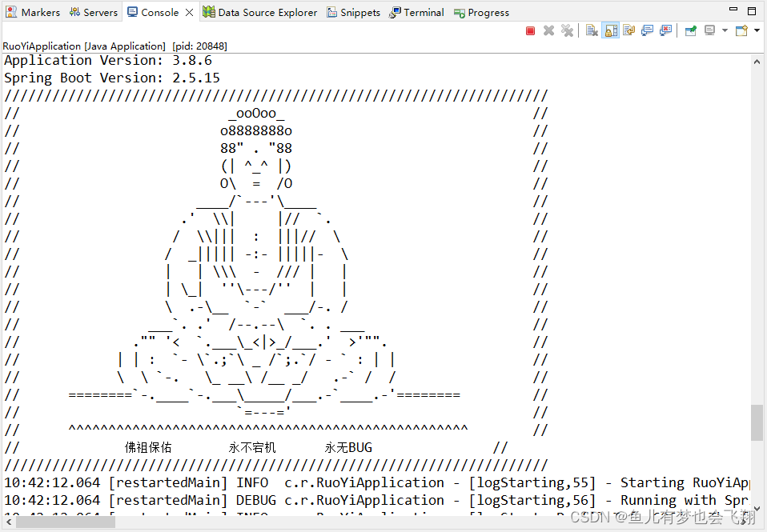767x532 pixels.
Task: Clear the console output
Action: coord(592,31)
